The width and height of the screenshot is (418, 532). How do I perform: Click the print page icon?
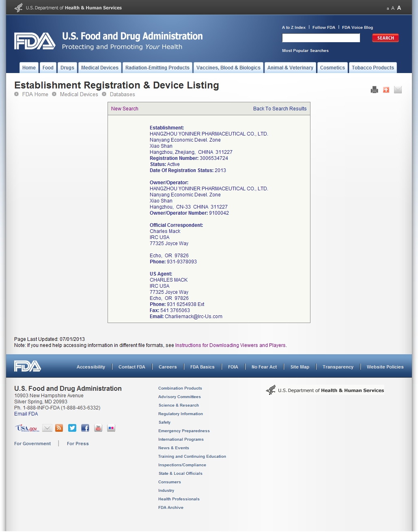pyautogui.click(x=374, y=90)
